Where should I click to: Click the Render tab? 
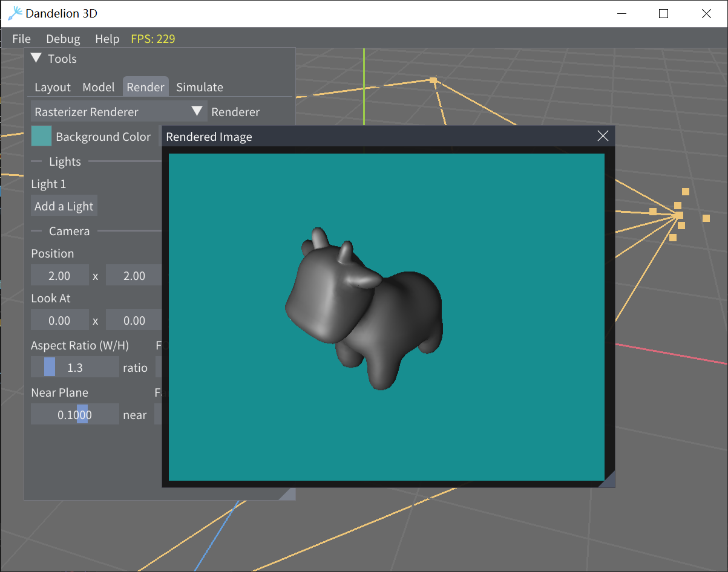pyautogui.click(x=145, y=87)
